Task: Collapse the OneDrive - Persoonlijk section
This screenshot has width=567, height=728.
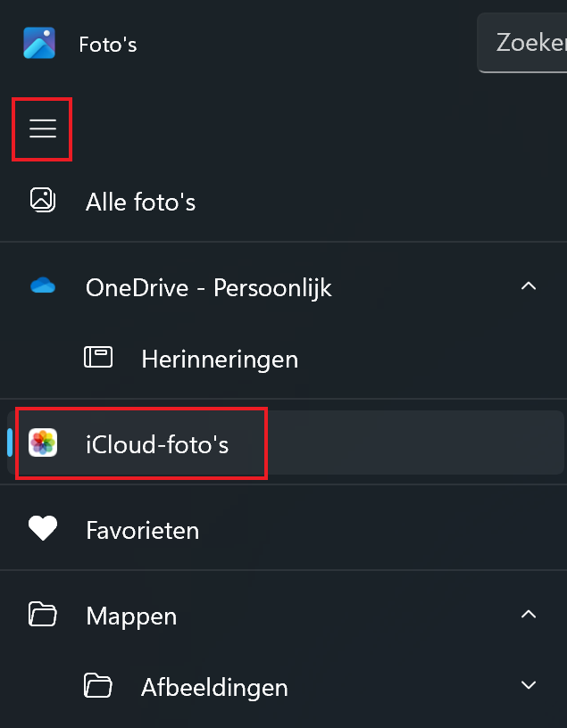Action: tap(529, 286)
